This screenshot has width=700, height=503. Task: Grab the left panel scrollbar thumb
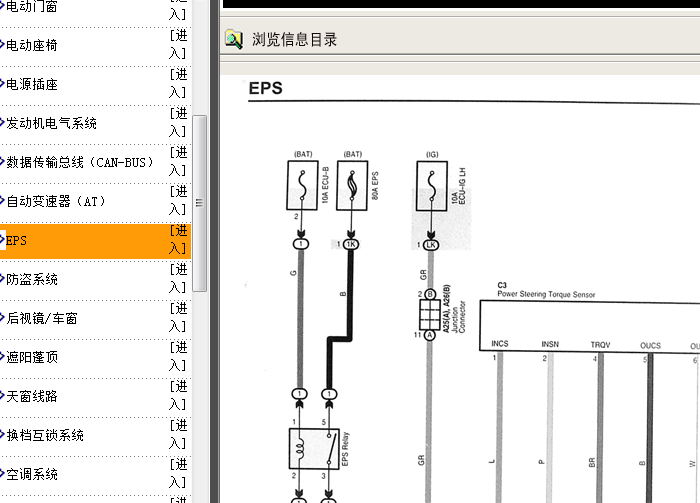pyautogui.click(x=200, y=203)
